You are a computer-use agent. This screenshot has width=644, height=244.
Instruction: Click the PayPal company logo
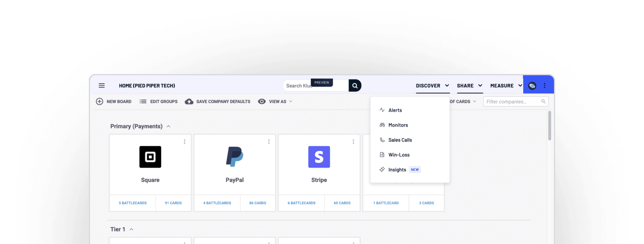click(x=235, y=157)
